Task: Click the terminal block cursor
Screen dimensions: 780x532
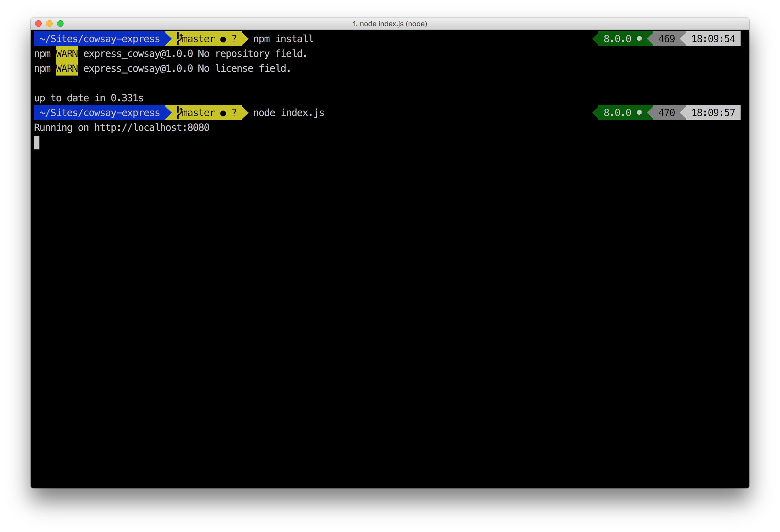Action: point(37,143)
